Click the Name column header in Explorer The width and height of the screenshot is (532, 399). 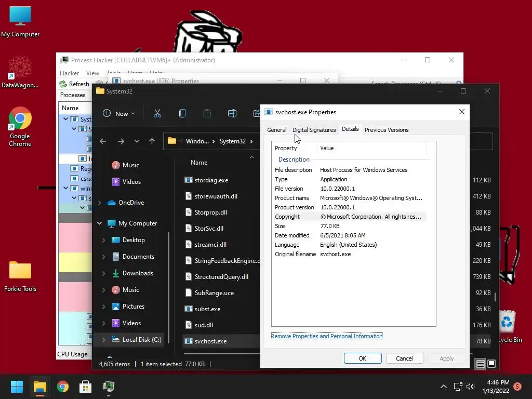coord(199,163)
